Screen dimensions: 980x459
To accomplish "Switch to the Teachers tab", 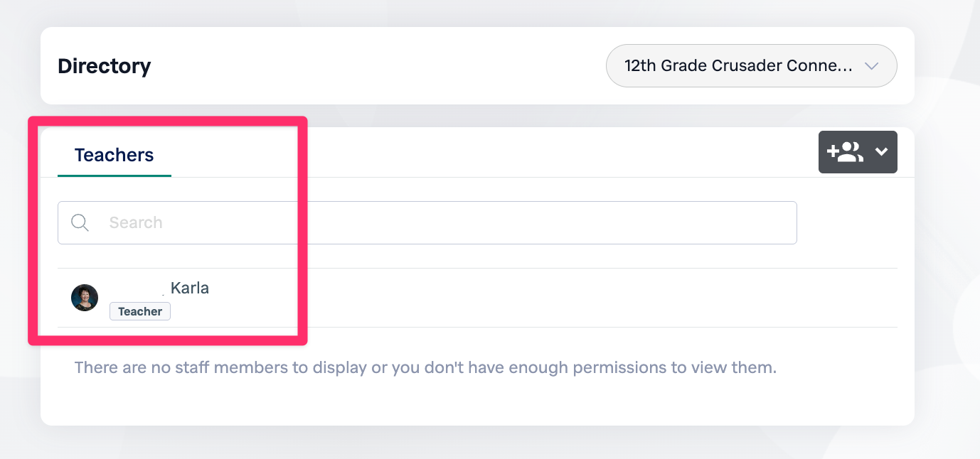I will point(114,155).
